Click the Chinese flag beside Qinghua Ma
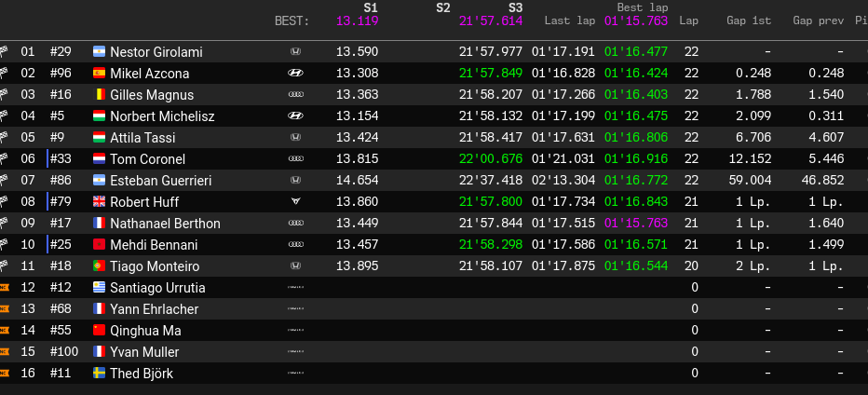Screen dimensions: 868x395 point(100,331)
